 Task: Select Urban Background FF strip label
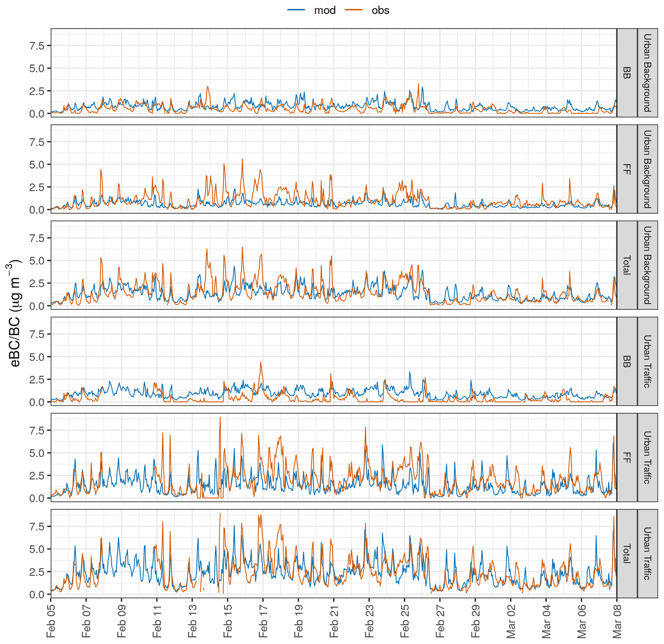(x=627, y=169)
